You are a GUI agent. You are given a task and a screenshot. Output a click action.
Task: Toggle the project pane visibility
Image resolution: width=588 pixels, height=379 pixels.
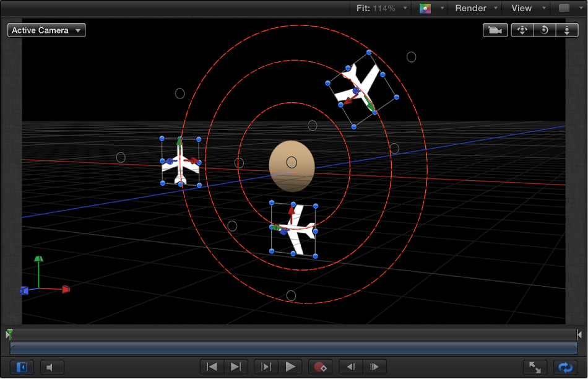tap(21, 367)
